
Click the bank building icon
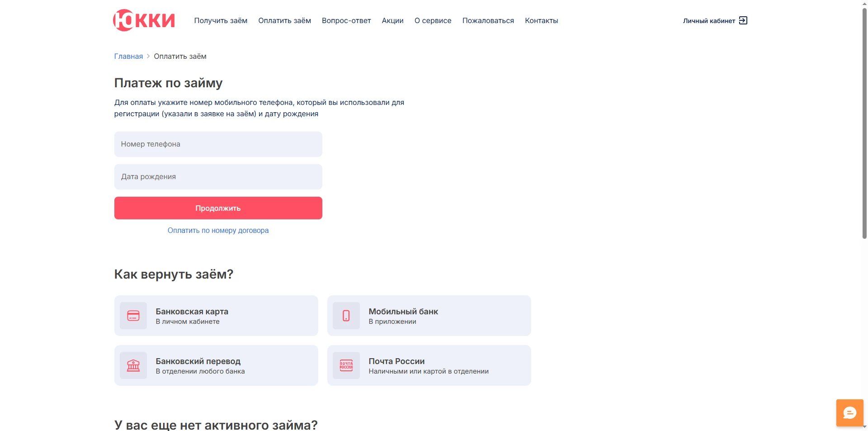[133, 365]
